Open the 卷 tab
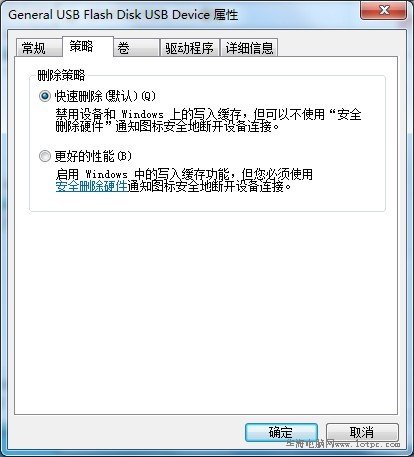This screenshot has height=457, width=414. pyautogui.click(x=136, y=48)
